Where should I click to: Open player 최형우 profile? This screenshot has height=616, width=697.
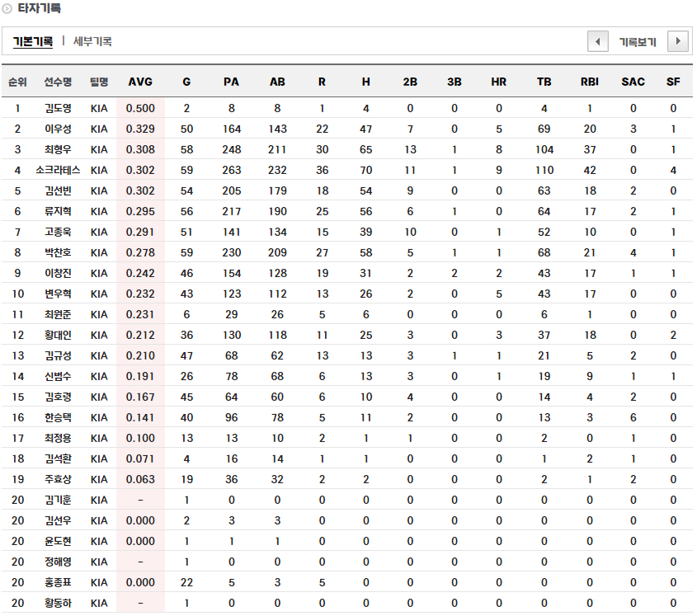(58, 149)
